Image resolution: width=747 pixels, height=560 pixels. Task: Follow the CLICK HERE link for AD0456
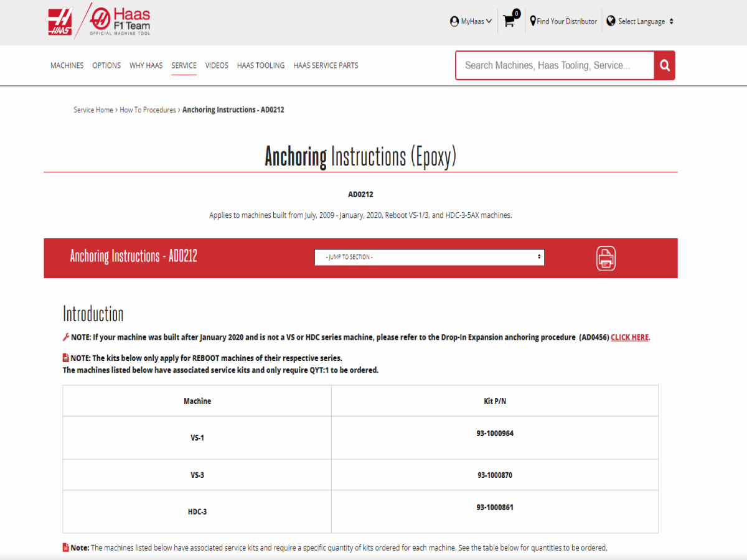pyautogui.click(x=629, y=337)
